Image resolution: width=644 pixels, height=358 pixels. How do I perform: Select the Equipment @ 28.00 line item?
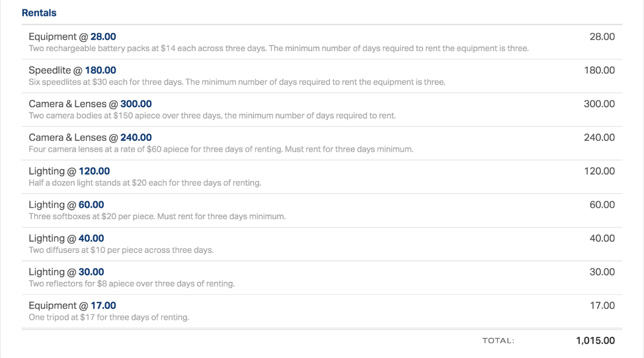tap(322, 42)
